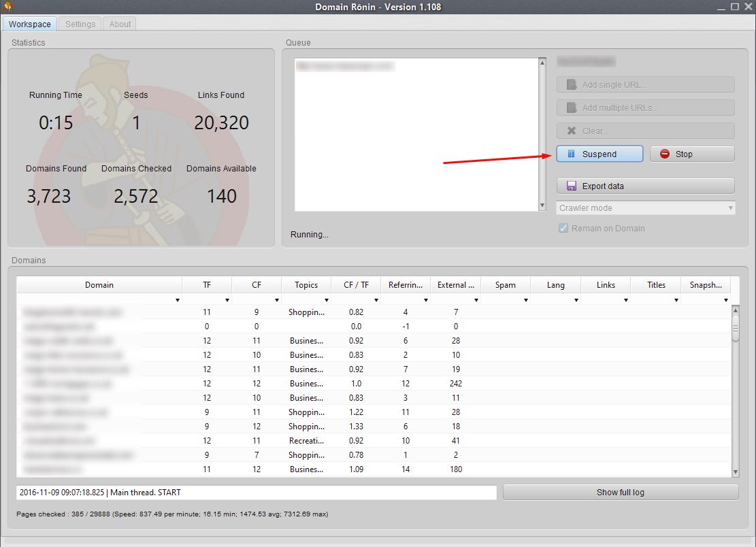The height and width of the screenshot is (547, 756).
Task: Suspend the running crawl
Action: pos(599,154)
